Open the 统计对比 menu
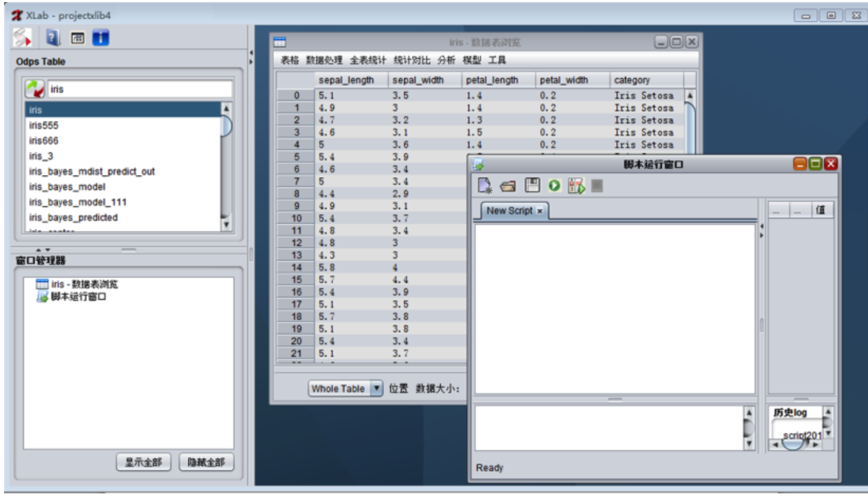This screenshot has height=500, width=868. click(x=411, y=60)
